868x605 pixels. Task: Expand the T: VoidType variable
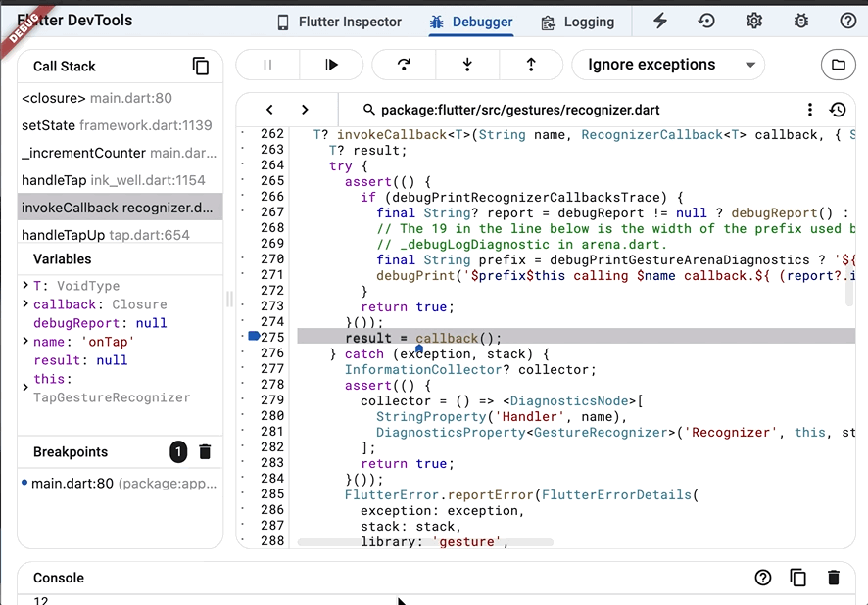(x=25, y=285)
